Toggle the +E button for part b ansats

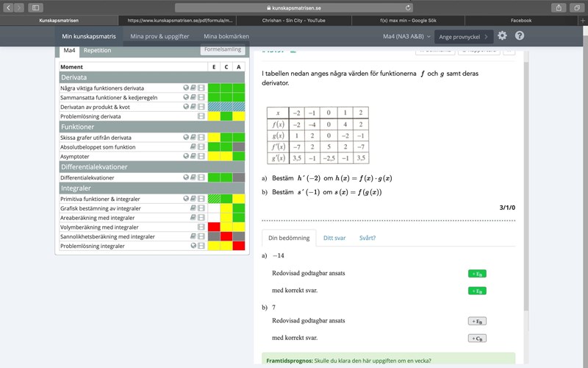click(477, 321)
